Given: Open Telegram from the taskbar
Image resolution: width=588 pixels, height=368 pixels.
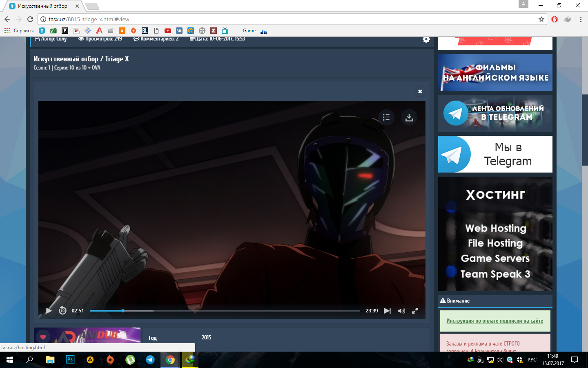Looking at the screenshot, I should point(150,360).
